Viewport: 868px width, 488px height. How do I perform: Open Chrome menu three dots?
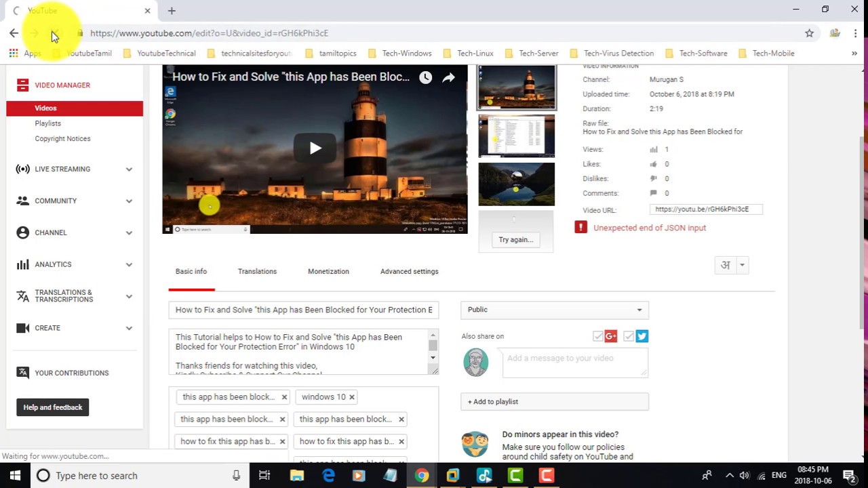856,33
